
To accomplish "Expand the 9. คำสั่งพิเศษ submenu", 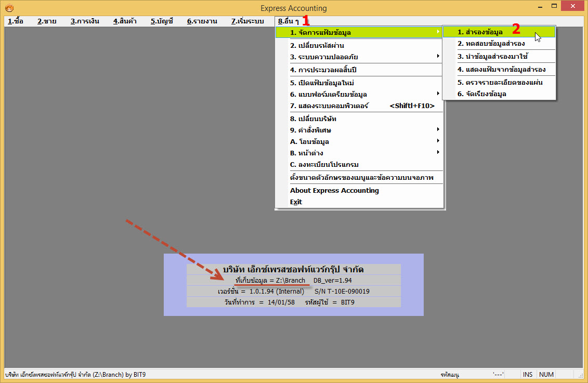I will (x=438, y=130).
